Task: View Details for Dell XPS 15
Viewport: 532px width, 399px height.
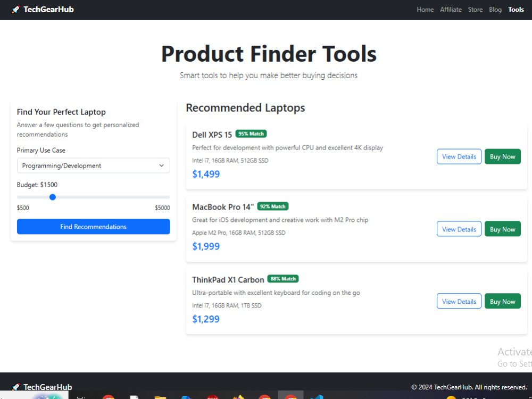Action: point(459,156)
